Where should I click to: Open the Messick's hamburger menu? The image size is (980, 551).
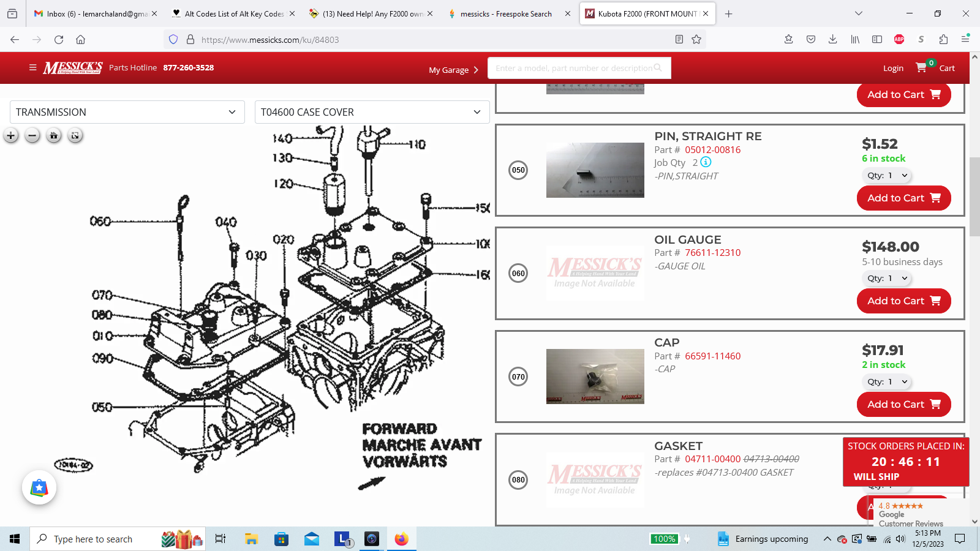[x=32, y=67]
